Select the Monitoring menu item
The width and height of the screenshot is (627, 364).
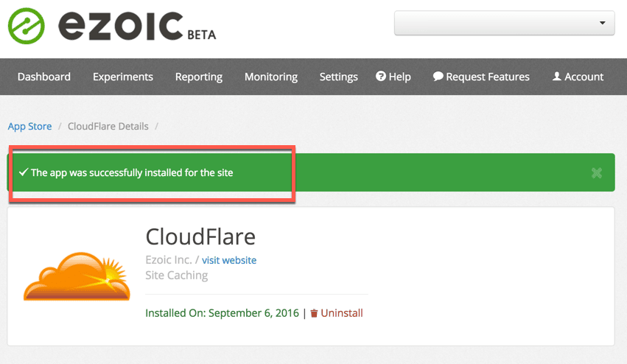[271, 77]
